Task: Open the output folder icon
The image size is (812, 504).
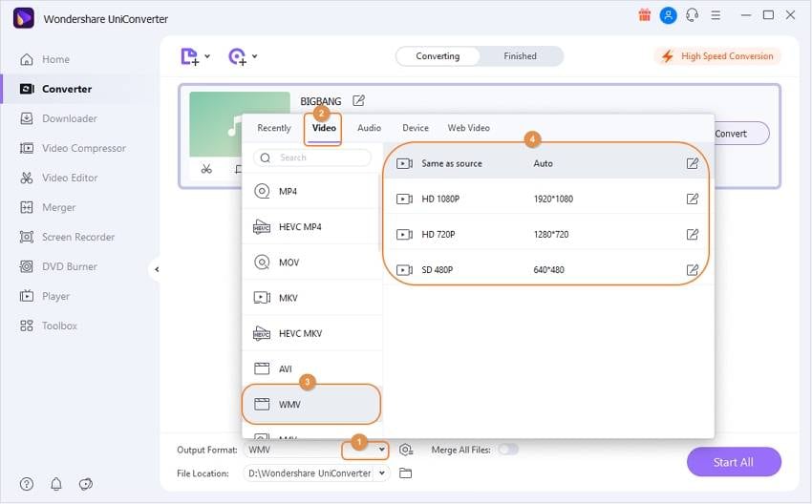Action: pos(405,472)
